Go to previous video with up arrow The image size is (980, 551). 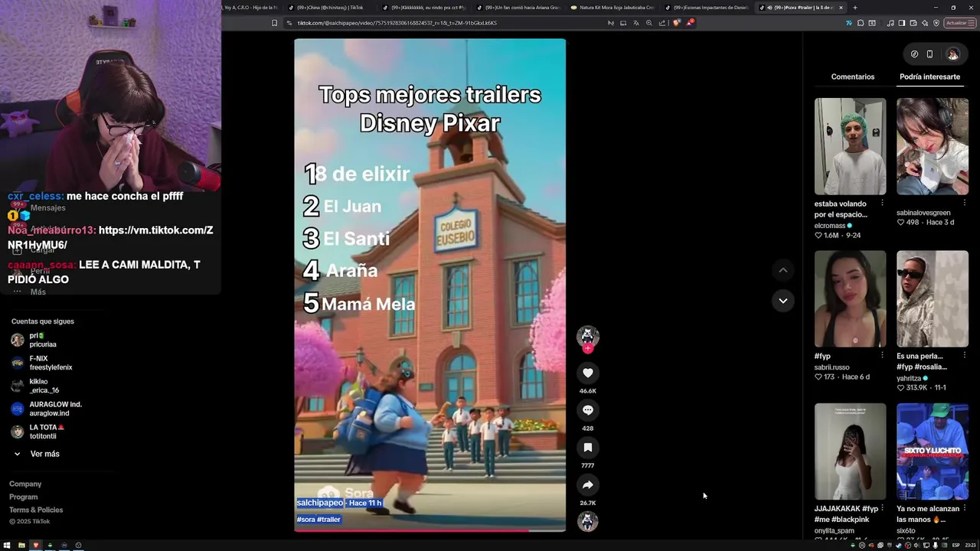point(782,270)
